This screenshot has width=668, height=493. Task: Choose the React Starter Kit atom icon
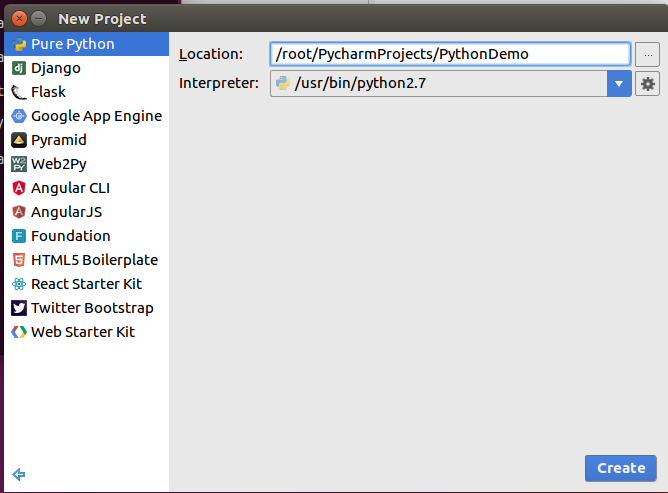[x=19, y=284]
